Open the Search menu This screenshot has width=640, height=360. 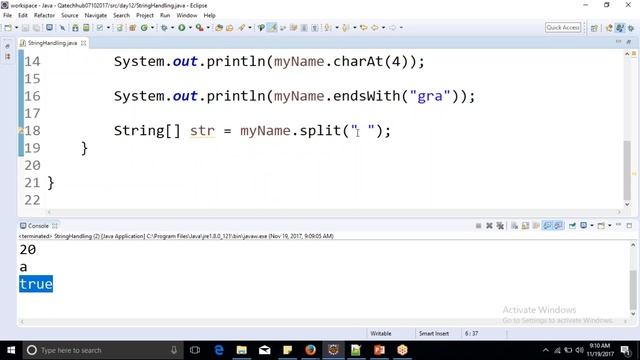coord(121,15)
